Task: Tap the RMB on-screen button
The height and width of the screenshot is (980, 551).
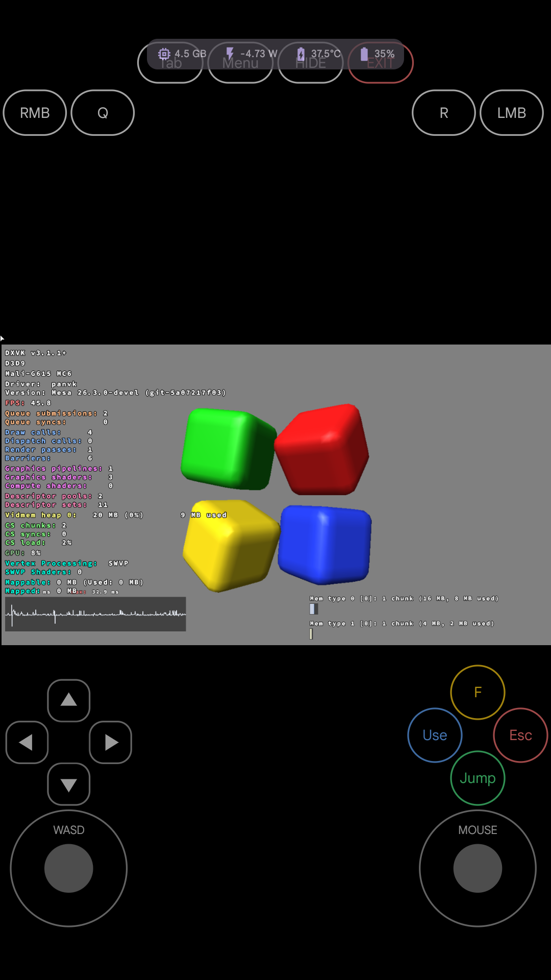Action: [x=35, y=113]
